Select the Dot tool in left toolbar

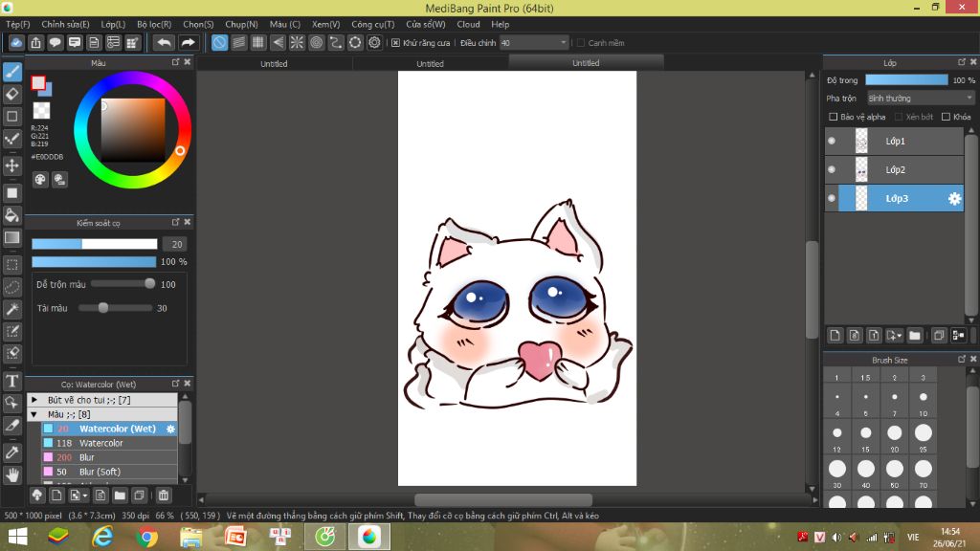(11, 139)
